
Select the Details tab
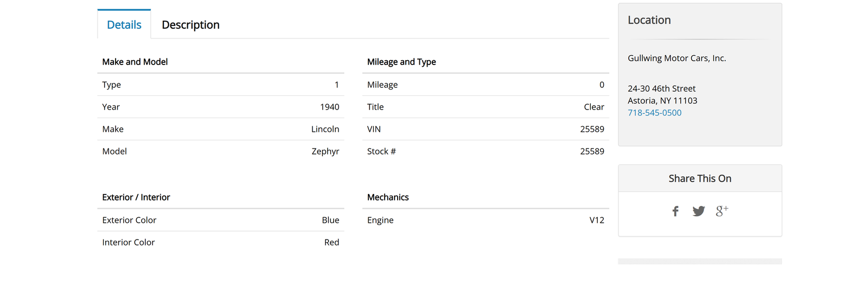coord(124,25)
